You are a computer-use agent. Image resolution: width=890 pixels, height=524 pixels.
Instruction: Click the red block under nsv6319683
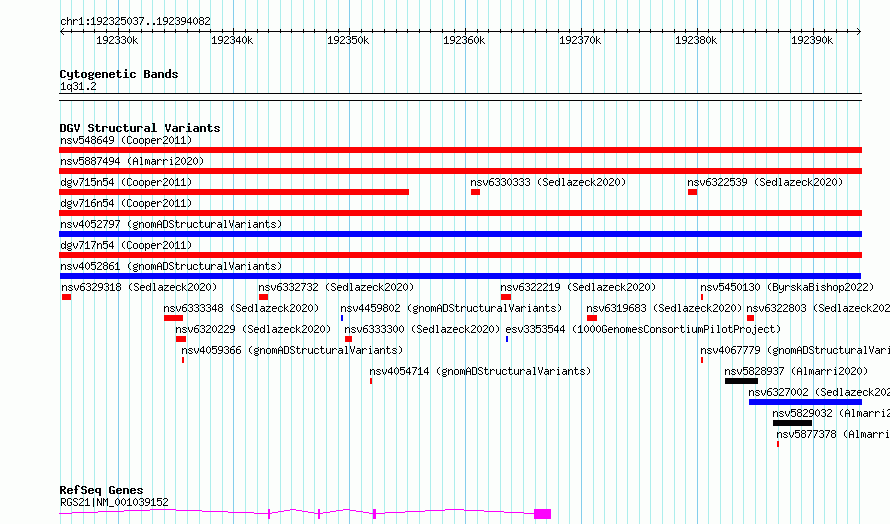click(x=592, y=318)
